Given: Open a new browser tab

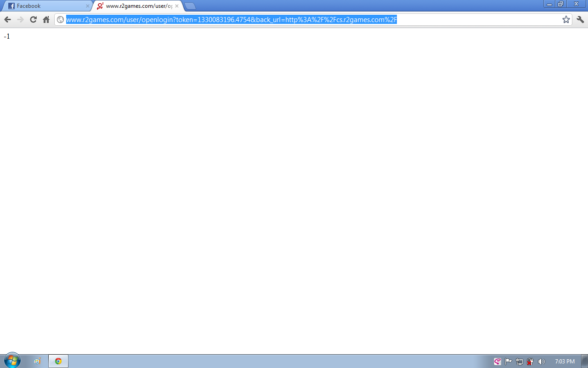Looking at the screenshot, I should (x=190, y=6).
